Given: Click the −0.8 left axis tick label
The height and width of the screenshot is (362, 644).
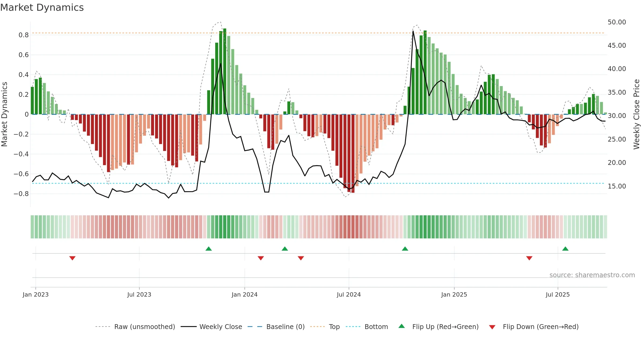Looking at the screenshot, I should coord(21,194).
